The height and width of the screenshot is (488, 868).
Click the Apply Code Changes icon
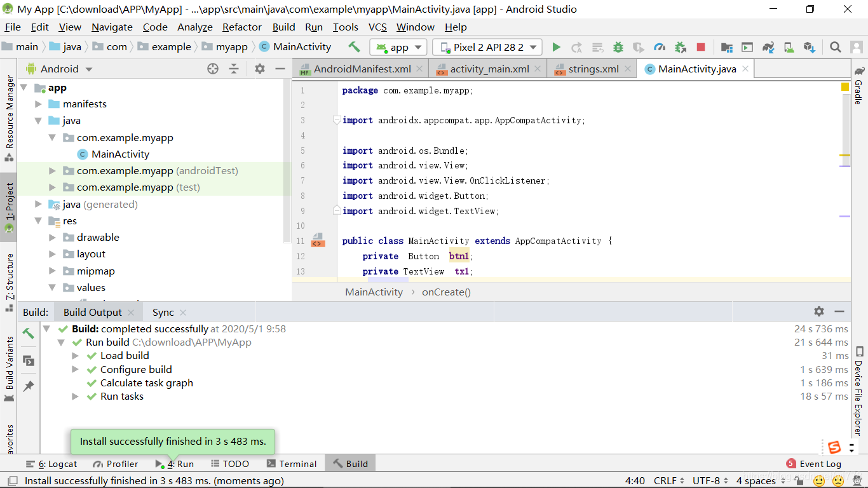pyautogui.click(x=597, y=47)
